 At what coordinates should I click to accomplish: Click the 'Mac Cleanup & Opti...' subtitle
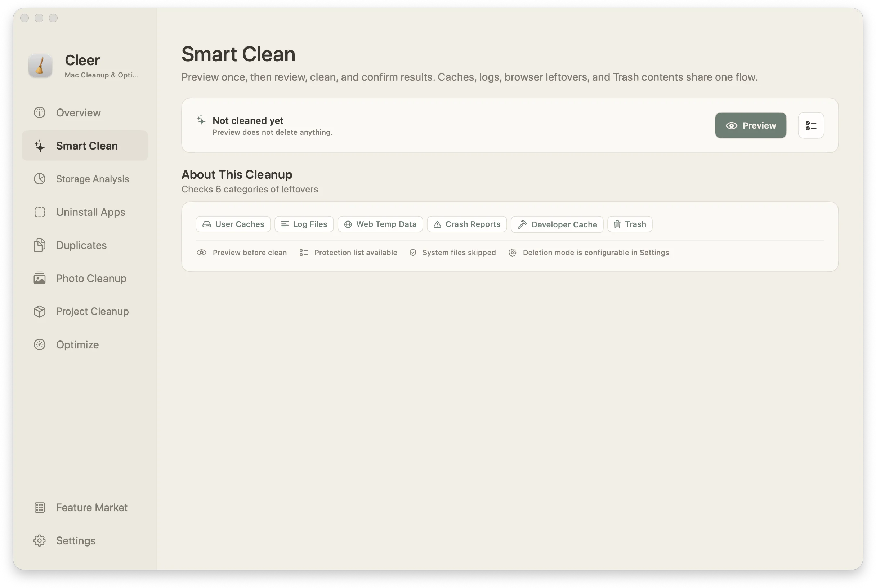[101, 75]
